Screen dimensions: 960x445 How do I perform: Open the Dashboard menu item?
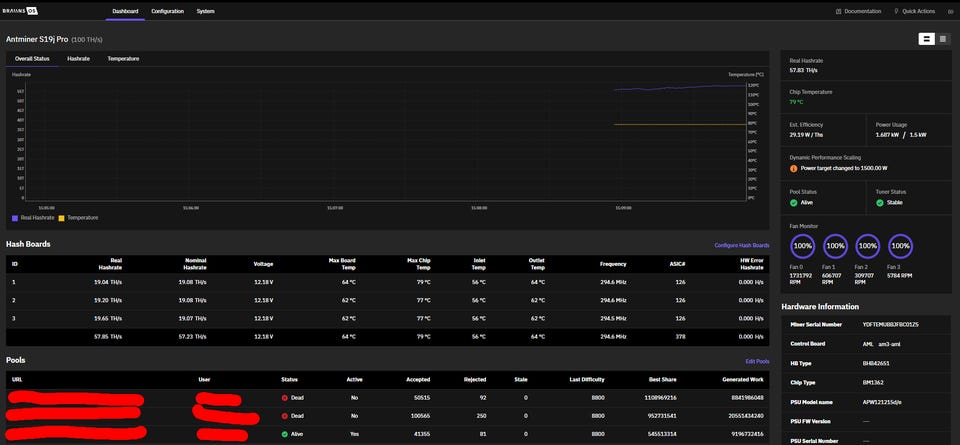pos(125,11)
